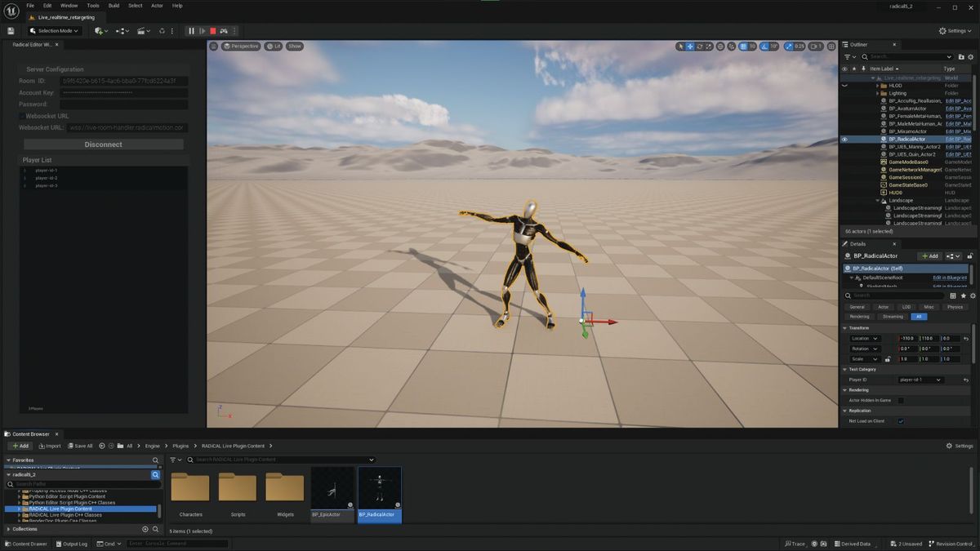Open the Window menu
The width and height of the screenshot is (980, 551).
point(69,5)
